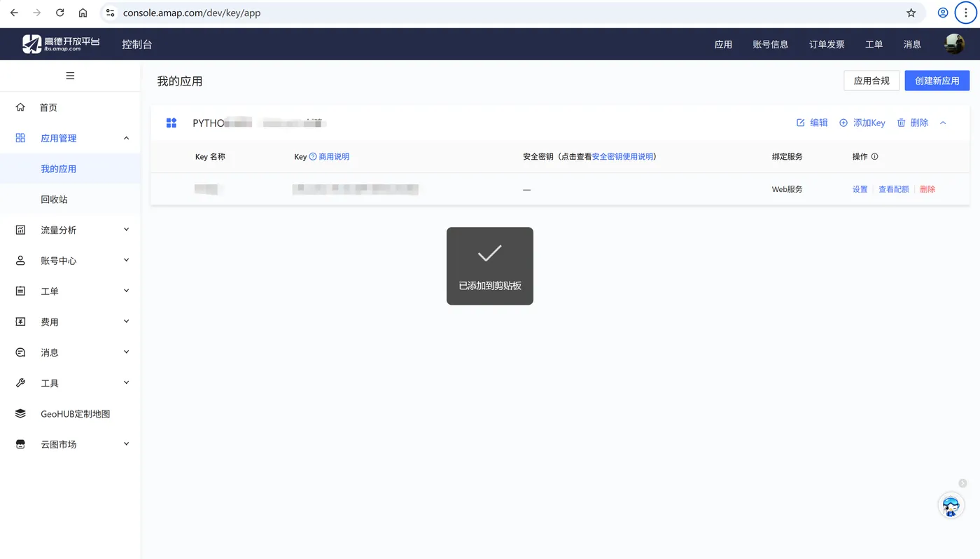Open the 订单发票 menu item
Image resolution: width=980 pixels, height=559 pixels.
click(826, 43)
